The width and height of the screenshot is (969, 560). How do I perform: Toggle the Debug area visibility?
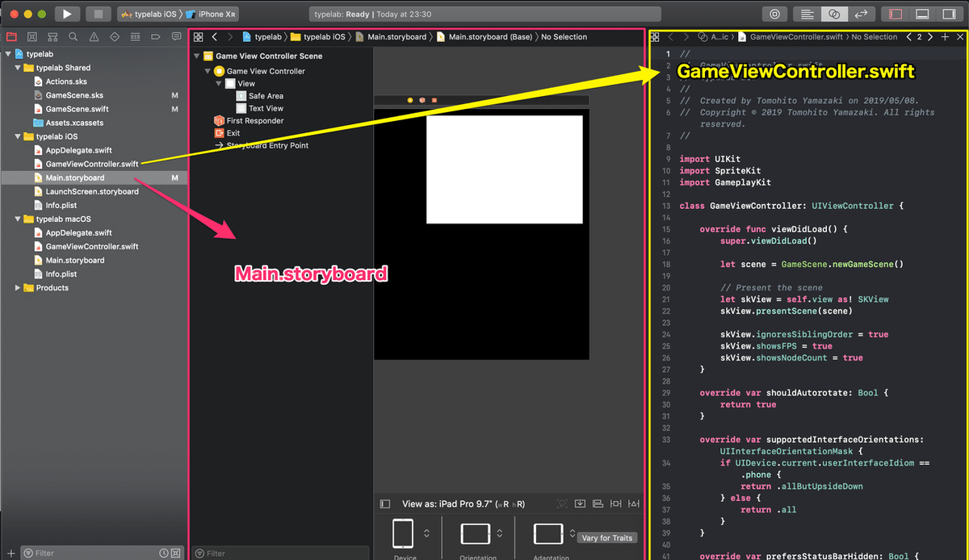(924, 14)
